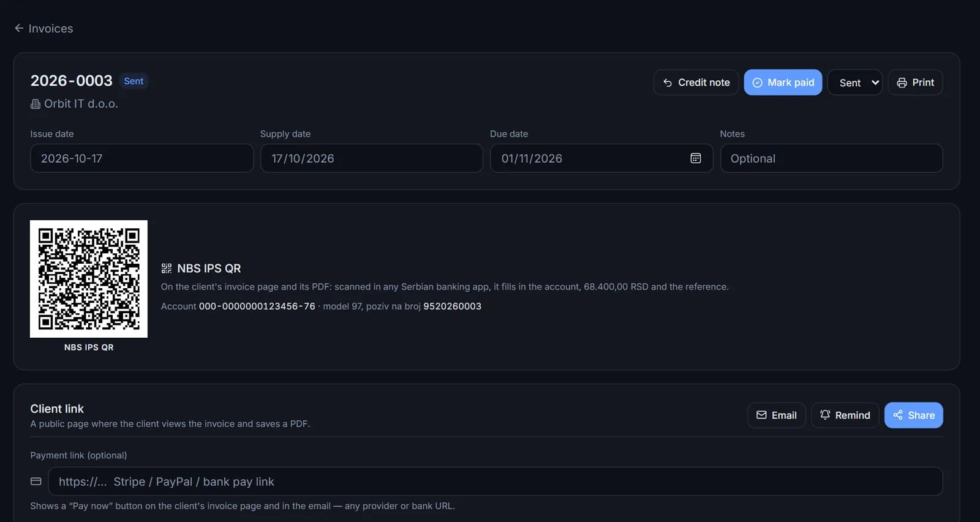Viewport: 980px width, 522px height.
Task: Click the back arrow icon beside Invoices
Action: point(19,28)
